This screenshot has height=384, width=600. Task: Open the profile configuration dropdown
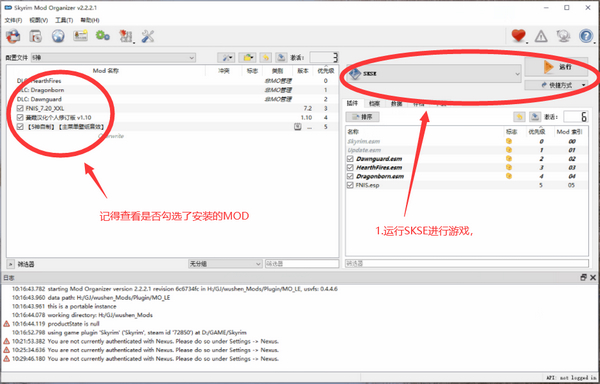113,58
